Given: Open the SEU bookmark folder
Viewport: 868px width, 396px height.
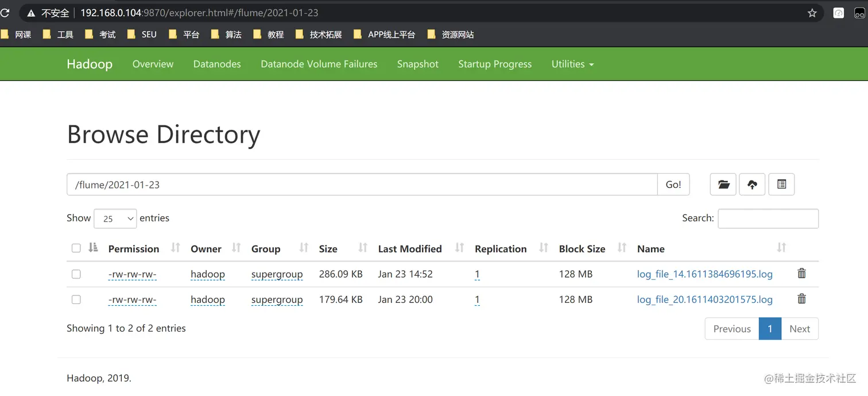Looking at the screenshot, I should [142, 34].
